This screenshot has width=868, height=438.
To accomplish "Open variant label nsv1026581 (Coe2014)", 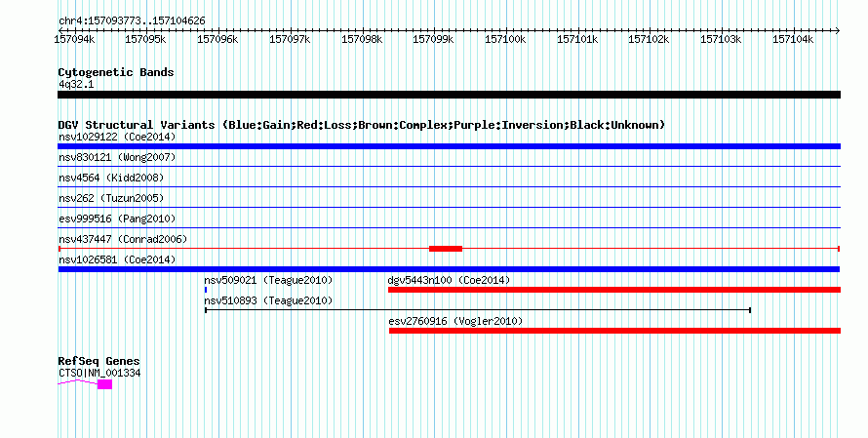I will [117, 259].
